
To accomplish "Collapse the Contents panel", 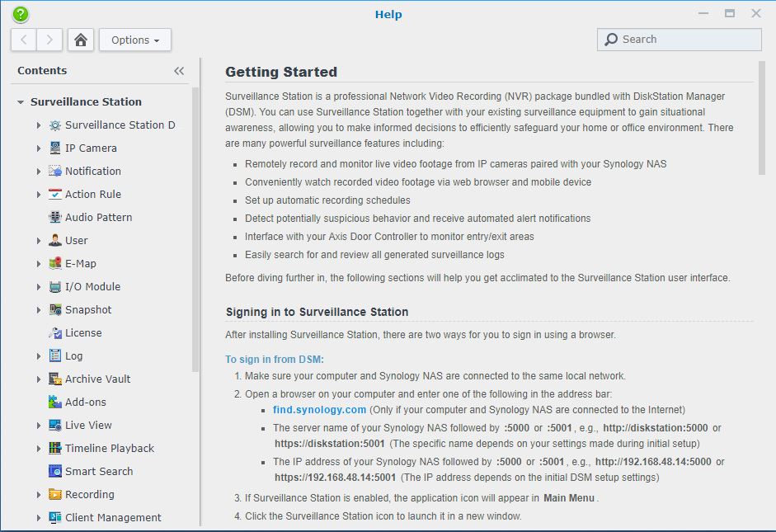I will [179, 71].
